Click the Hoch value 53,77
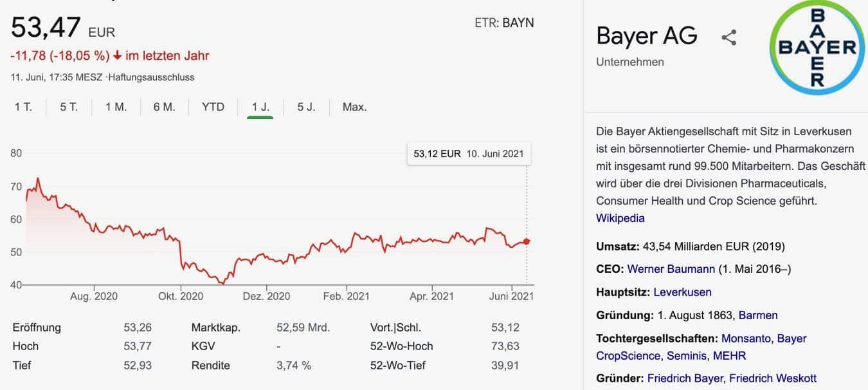 [138, 346]
